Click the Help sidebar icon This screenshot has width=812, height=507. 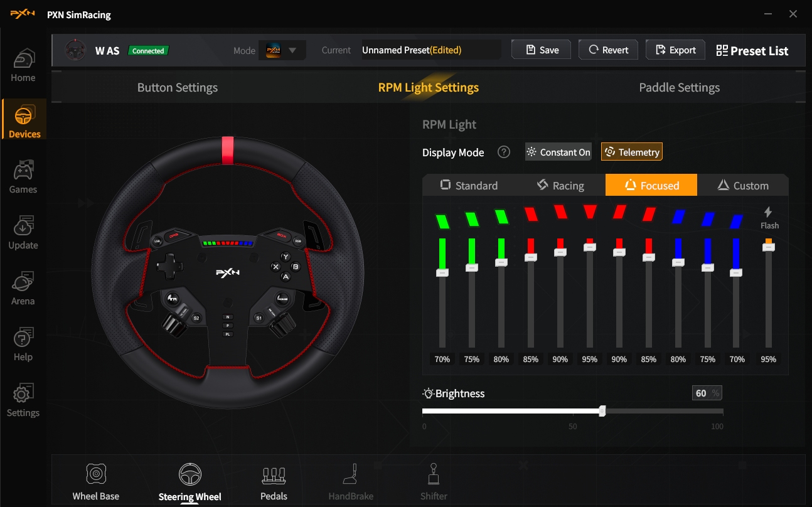[x=23, y=344]
